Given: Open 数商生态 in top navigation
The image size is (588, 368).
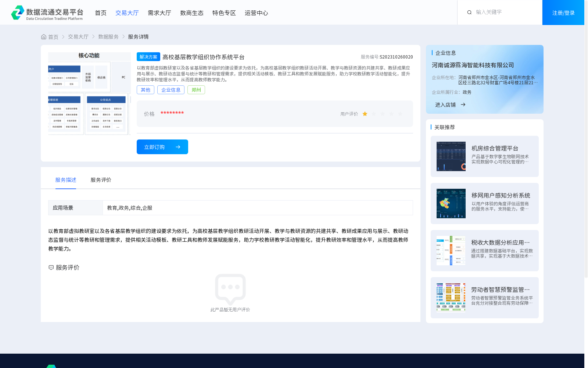Looking at the screenshot, I should pyautogui.click(x=192, y=13).
